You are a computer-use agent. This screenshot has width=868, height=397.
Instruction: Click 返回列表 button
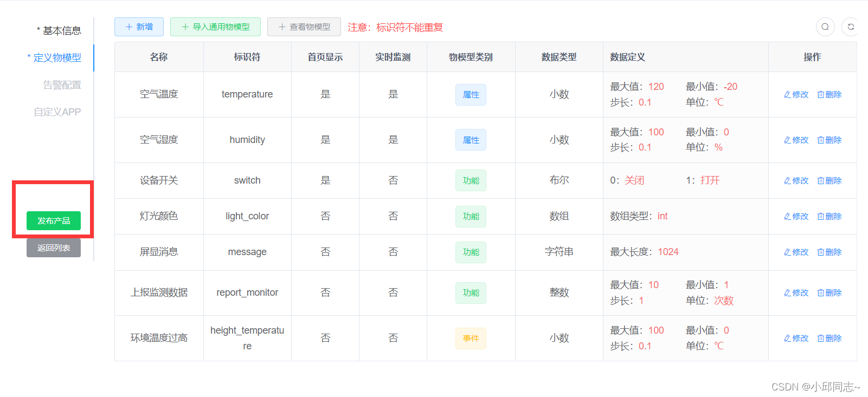(x=54, y=248)
